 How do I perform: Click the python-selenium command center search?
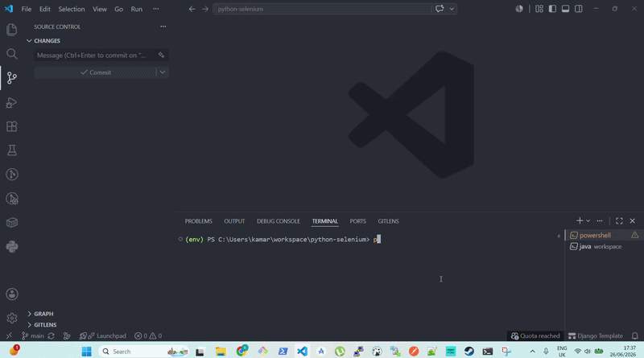click(322, 9)
